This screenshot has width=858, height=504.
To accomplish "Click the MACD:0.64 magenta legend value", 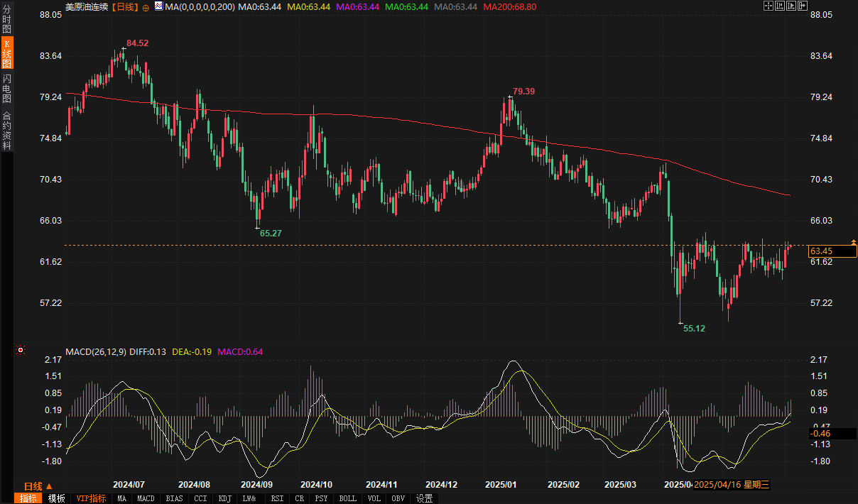I will pos(240,351).
